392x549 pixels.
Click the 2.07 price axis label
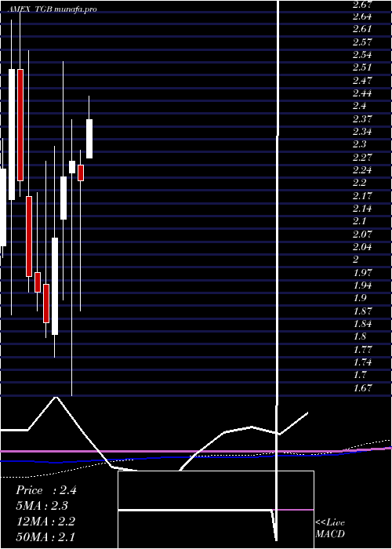362,235
